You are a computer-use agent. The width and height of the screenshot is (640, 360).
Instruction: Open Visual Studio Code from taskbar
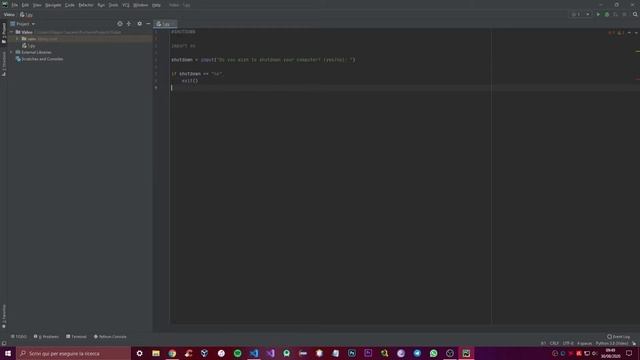pos(254,353)
